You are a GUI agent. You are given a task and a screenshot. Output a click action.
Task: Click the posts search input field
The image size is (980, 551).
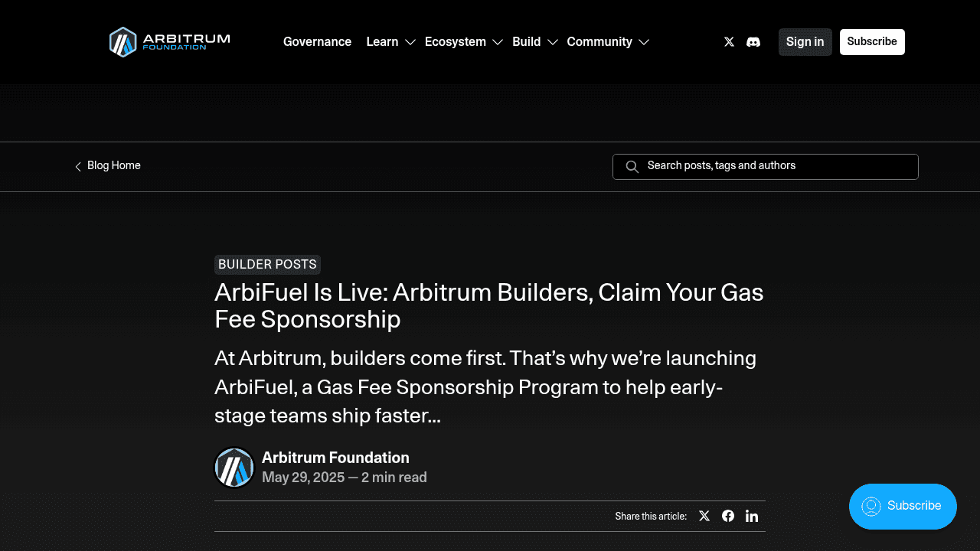click(x=766, y=166)
